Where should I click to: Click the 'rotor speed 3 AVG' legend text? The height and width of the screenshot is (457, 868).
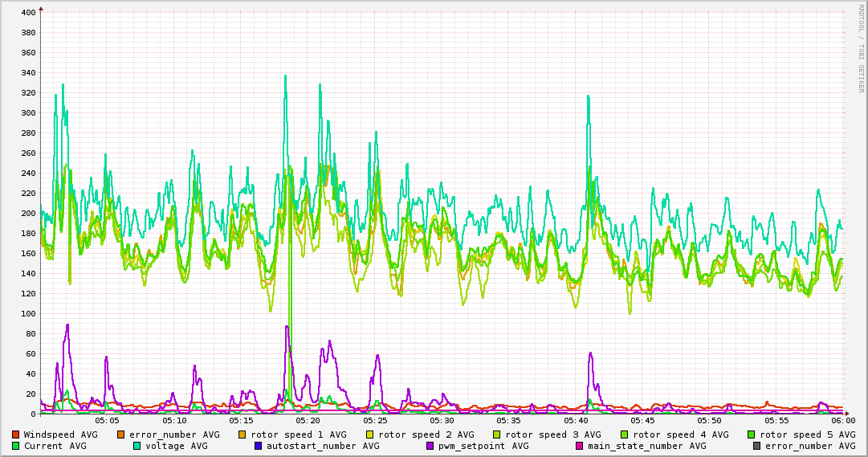553,435
